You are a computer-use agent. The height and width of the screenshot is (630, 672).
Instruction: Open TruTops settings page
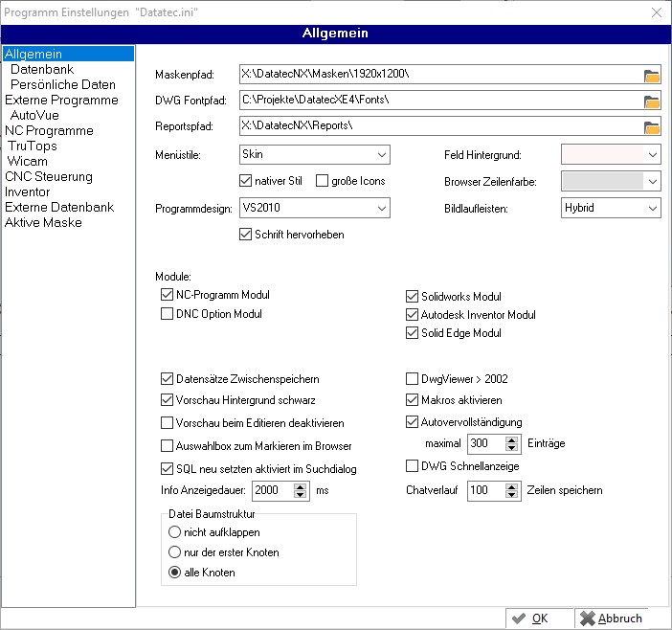click(x=33, y=146)
